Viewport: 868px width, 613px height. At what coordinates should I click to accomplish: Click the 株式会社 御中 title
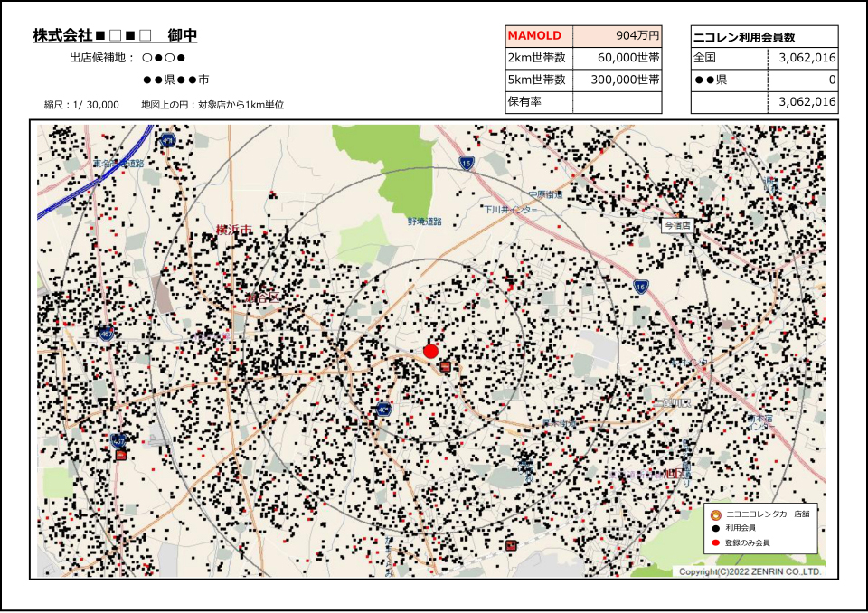115,35
